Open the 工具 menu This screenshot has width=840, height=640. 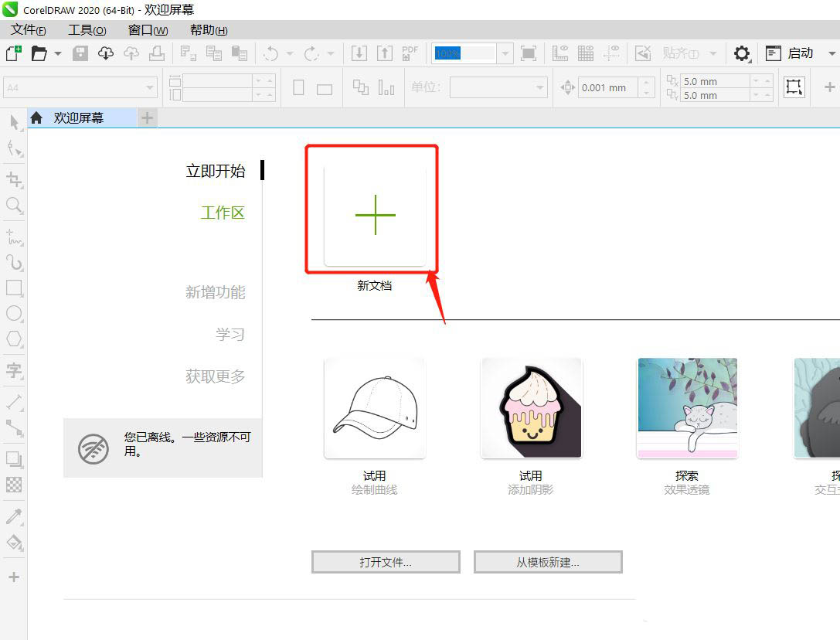87,30
